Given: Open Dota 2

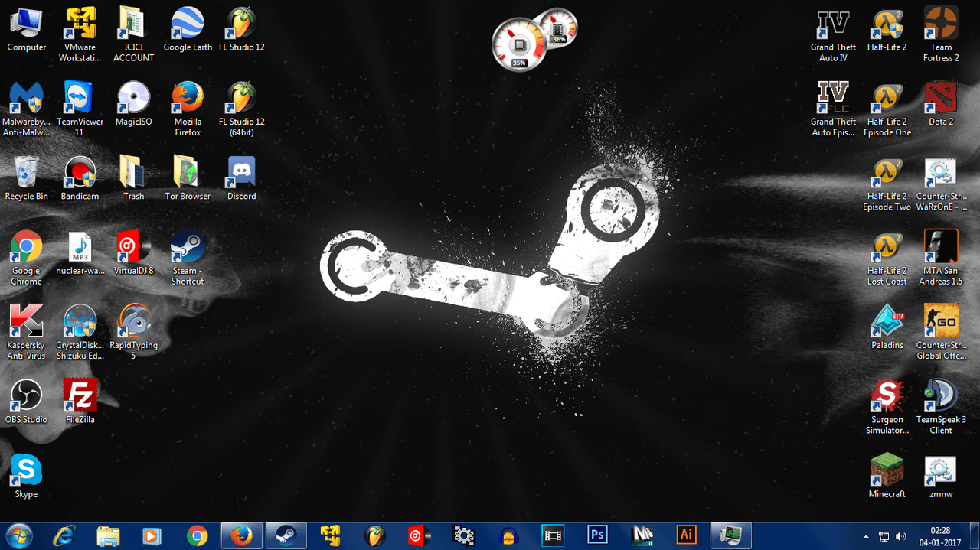Looking at the screenshot, I should [x=940, y=103].
